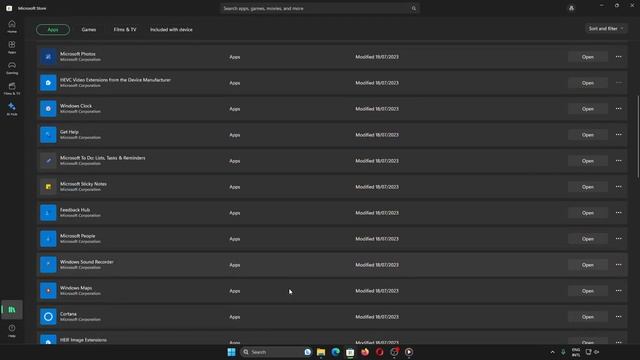Image resolution: width=640 pixels, height=360 pixels.
Task: Click Open for Microsoft Sticky Notes
Action: (588, 187)
